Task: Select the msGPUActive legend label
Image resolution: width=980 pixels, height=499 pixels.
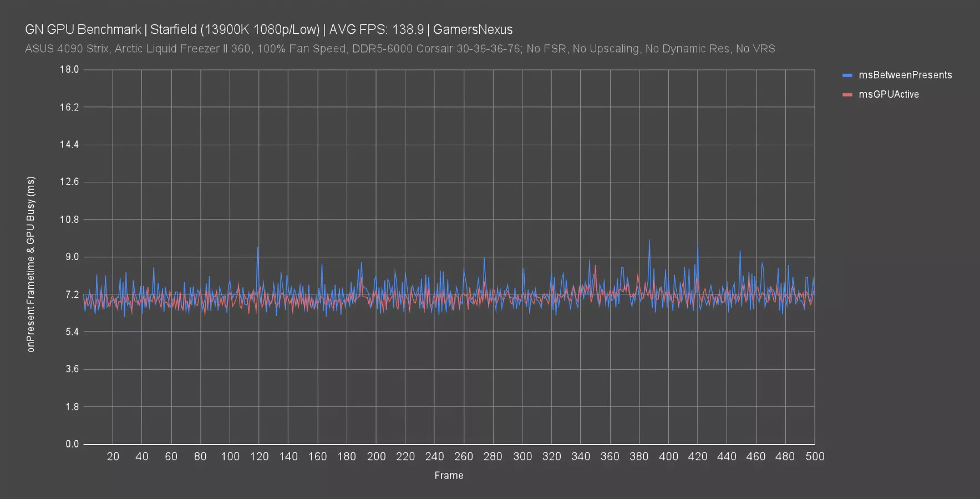Action: pos(888,95)
